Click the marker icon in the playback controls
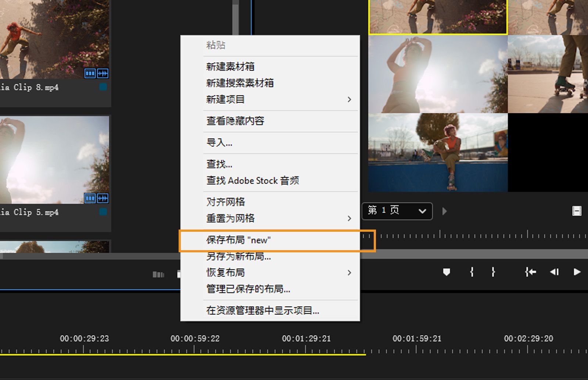The image size is (588, 380). pos(447,272)
